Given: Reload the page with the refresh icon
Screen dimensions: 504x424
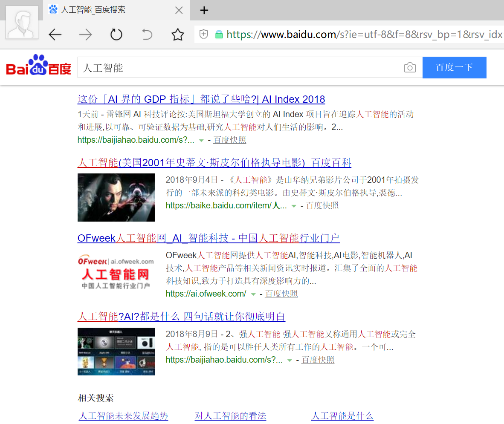Looking at the screenshot, I should pyautogui.click(x=116, y=35).
